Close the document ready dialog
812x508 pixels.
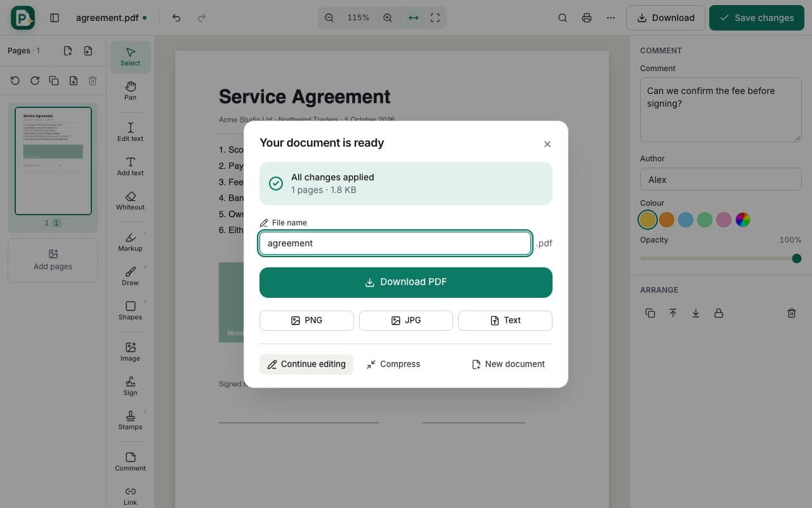(x=547, y=144)
